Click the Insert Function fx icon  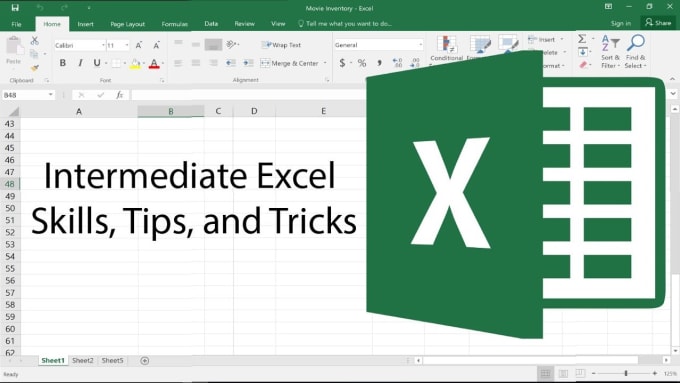pyautogui.click(x=120, y=95)
